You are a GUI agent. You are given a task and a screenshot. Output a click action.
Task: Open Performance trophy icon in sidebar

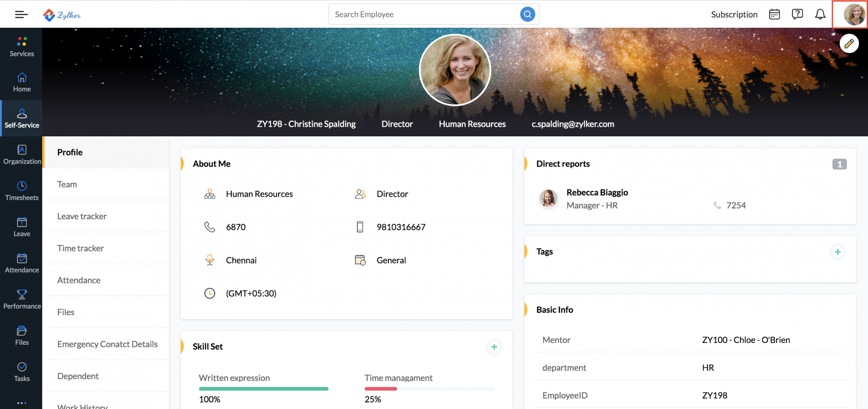pyautogui.click(x=22, y=299)
